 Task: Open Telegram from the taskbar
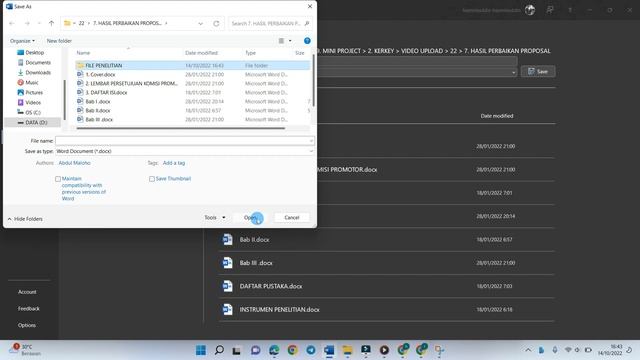click(x=311, y=350)
